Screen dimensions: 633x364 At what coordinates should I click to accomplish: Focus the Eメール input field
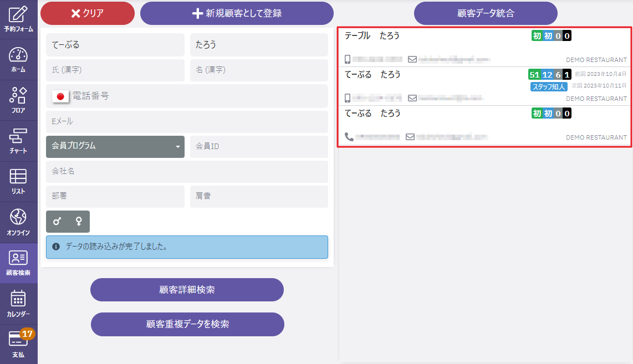pos(187,121)
